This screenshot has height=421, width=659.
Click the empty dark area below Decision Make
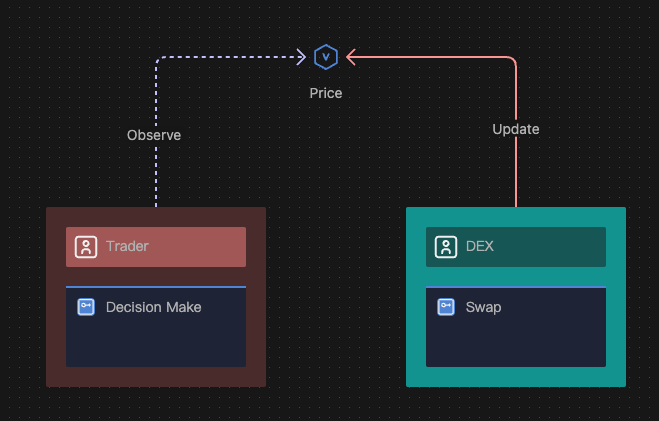click(156, 345)
